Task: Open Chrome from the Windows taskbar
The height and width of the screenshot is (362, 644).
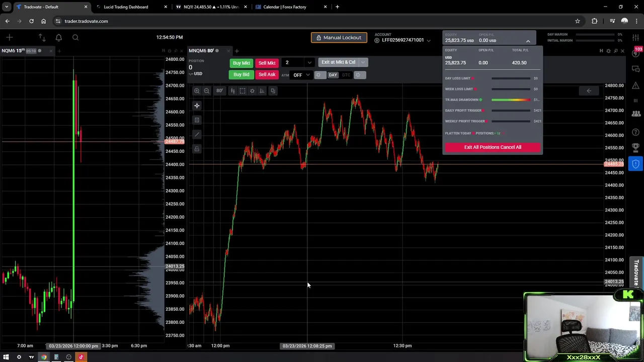Action: (x=44, y=357)
